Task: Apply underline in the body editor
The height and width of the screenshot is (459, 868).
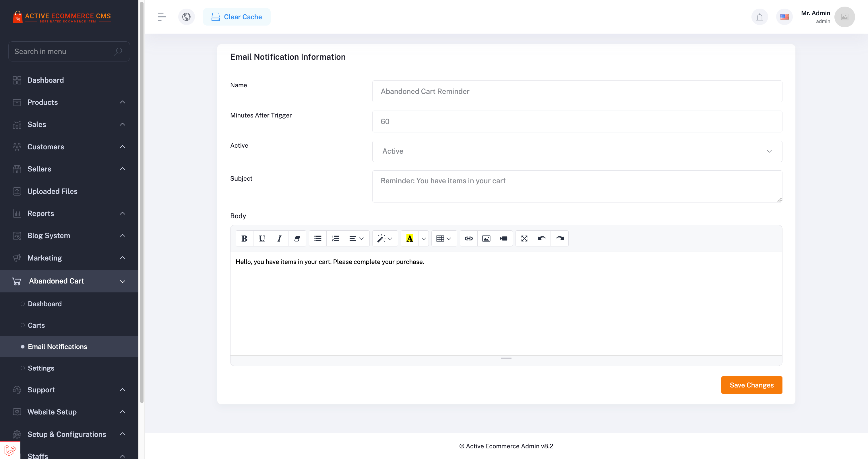Action: [262, 238]
